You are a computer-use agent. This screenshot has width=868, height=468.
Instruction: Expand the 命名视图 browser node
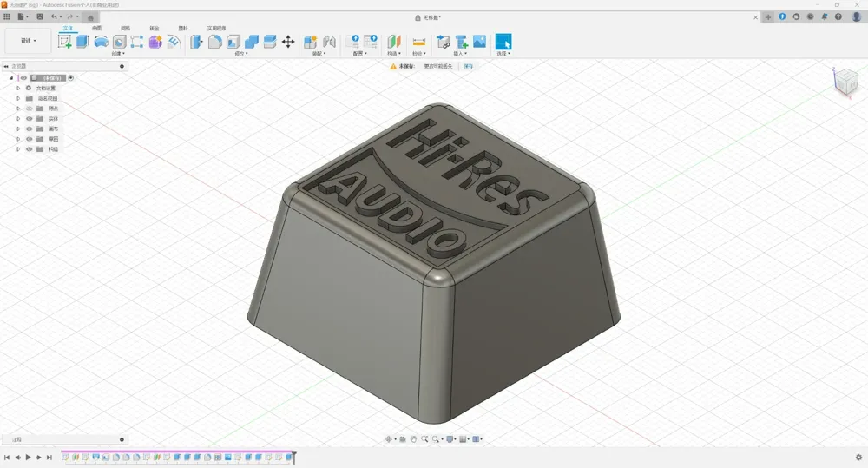pyautogui.click(x=18, y=98)
